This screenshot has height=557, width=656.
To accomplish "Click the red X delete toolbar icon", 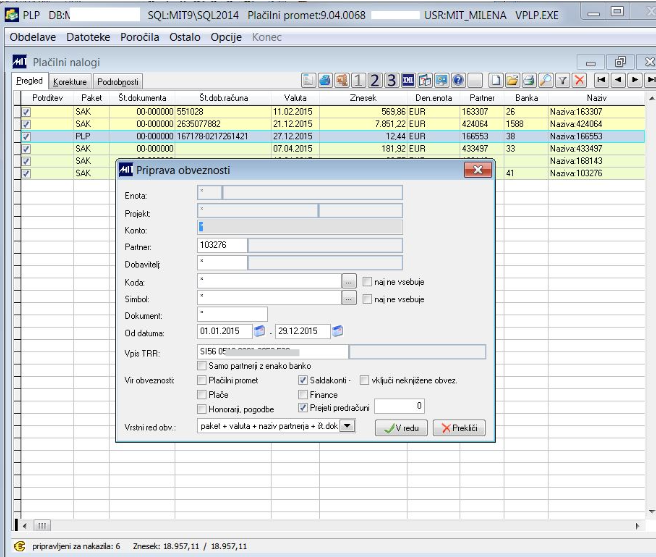I will point(579,80).
